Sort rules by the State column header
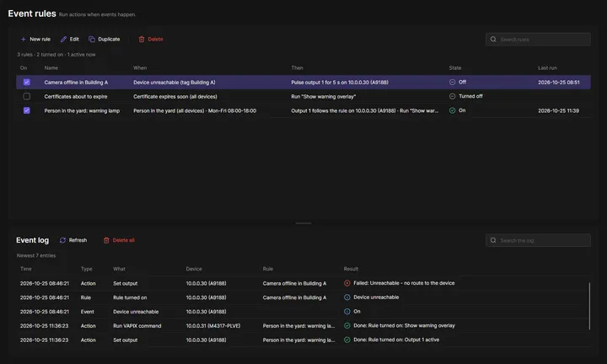 pyautogui.click(x=455, y=68)
